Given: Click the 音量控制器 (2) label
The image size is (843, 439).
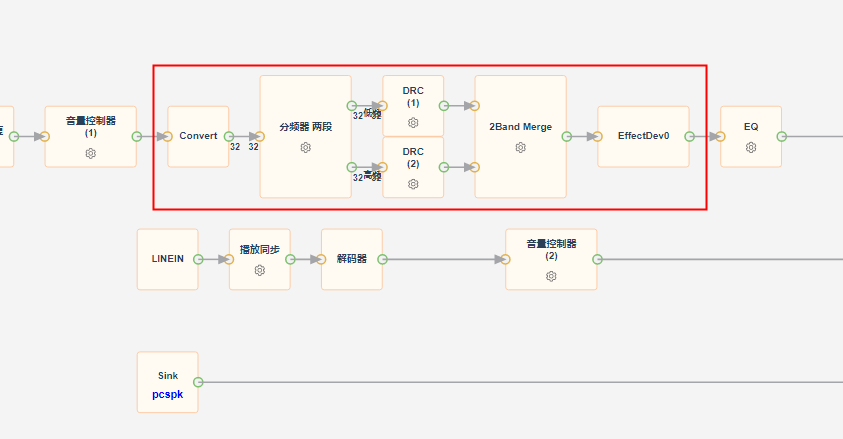Looking at the screenshot, I should [x=551, y=250].
